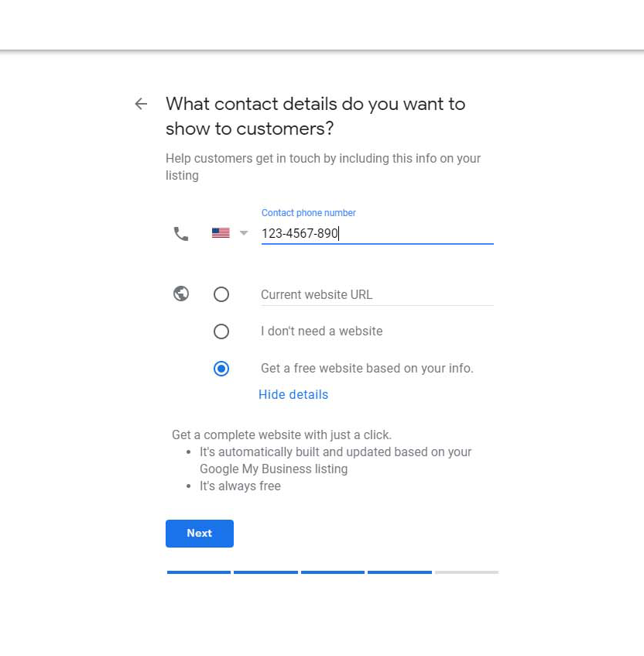Image resolution: width=644 pixels, height=656 pixels.
Task: Click into the Contact phone number field
Action: point(377,233)
